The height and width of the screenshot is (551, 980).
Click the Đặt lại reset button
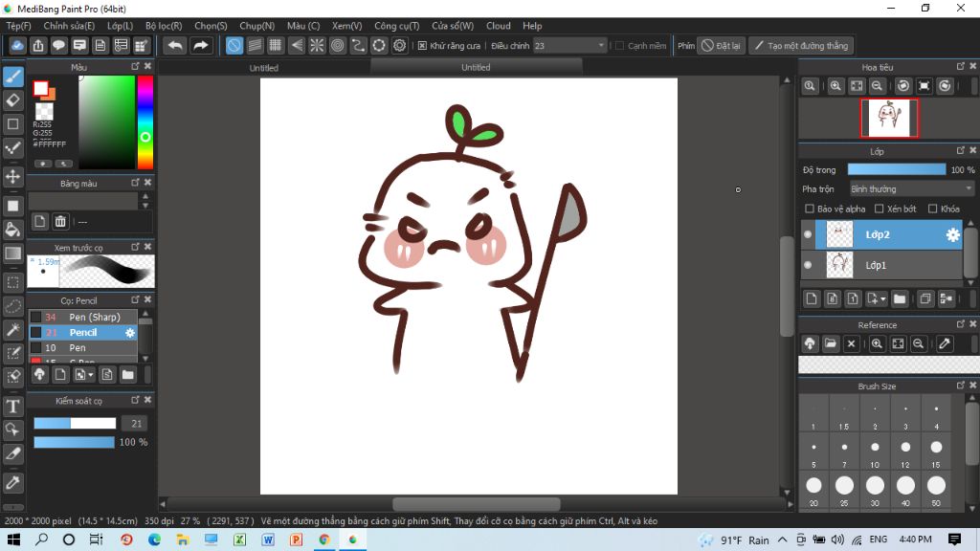tap(722, 46)
